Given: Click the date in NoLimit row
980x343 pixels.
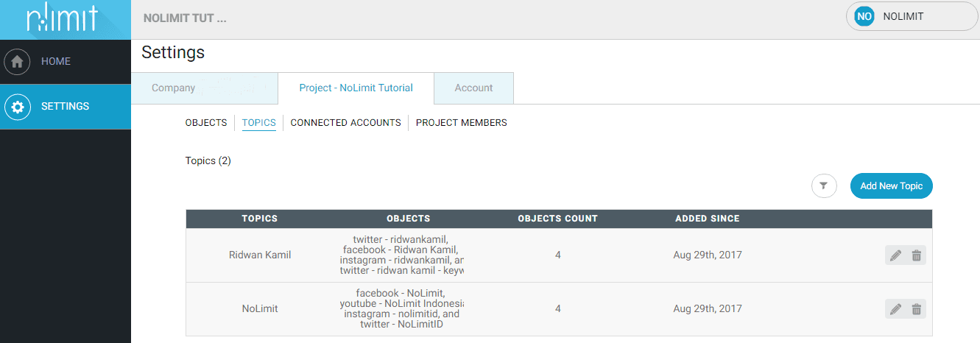Looking at the screenshot, I should pyautogui.click(x=708, y=309).
